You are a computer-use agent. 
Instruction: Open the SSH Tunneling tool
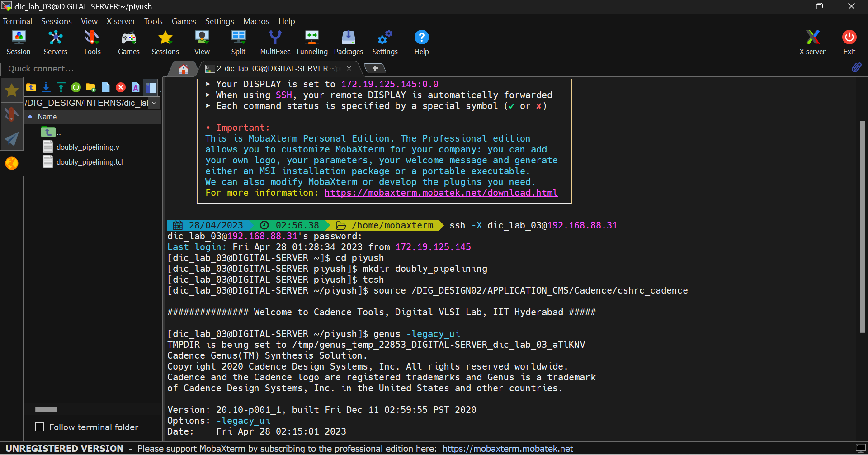click(311, 42)
